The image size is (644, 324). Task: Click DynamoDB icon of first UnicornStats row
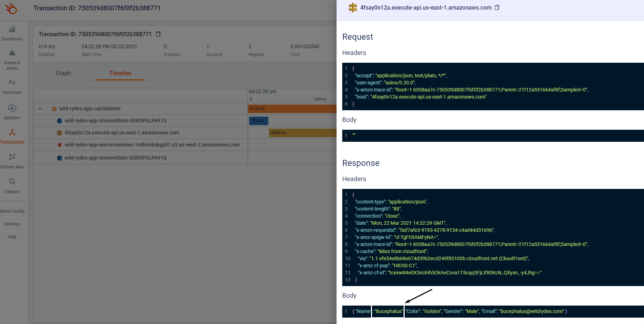coord(60,121)
